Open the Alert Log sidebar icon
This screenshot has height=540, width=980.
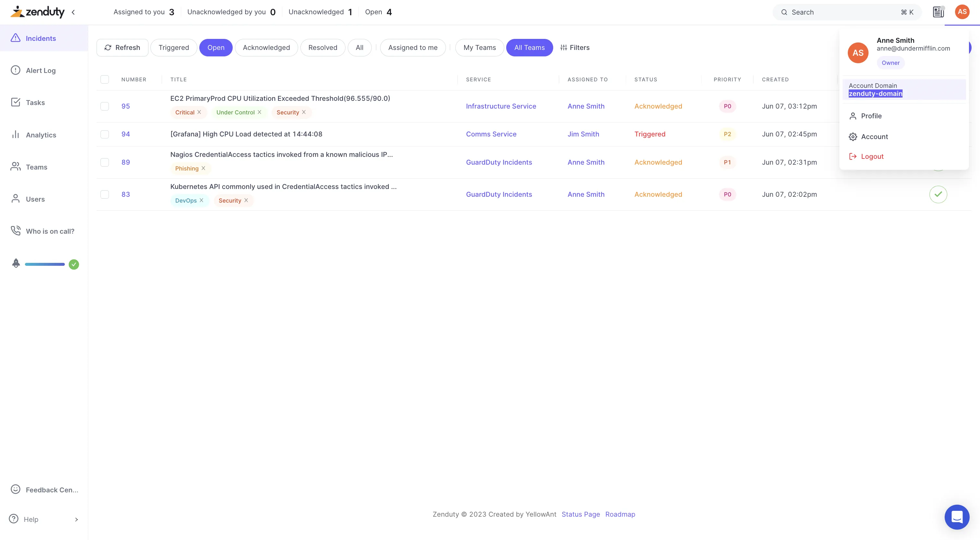click(x=15, y=70)
